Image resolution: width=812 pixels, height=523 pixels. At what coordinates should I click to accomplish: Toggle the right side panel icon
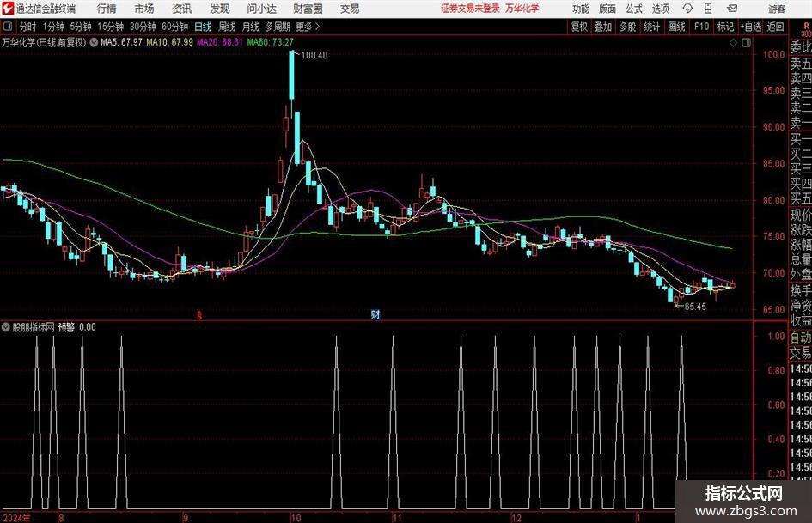point(746,43)
